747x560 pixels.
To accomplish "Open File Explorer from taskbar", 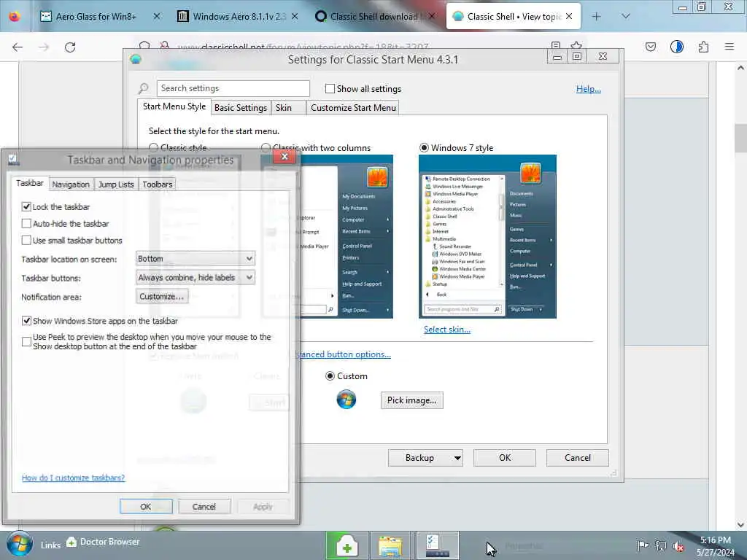I will [x=390, y=545].
